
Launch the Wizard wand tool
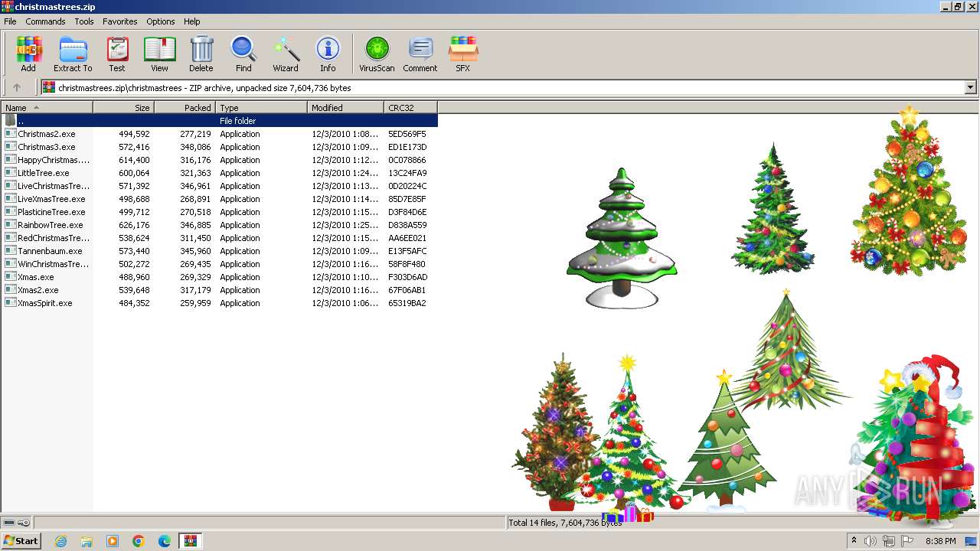click(286, 54)
